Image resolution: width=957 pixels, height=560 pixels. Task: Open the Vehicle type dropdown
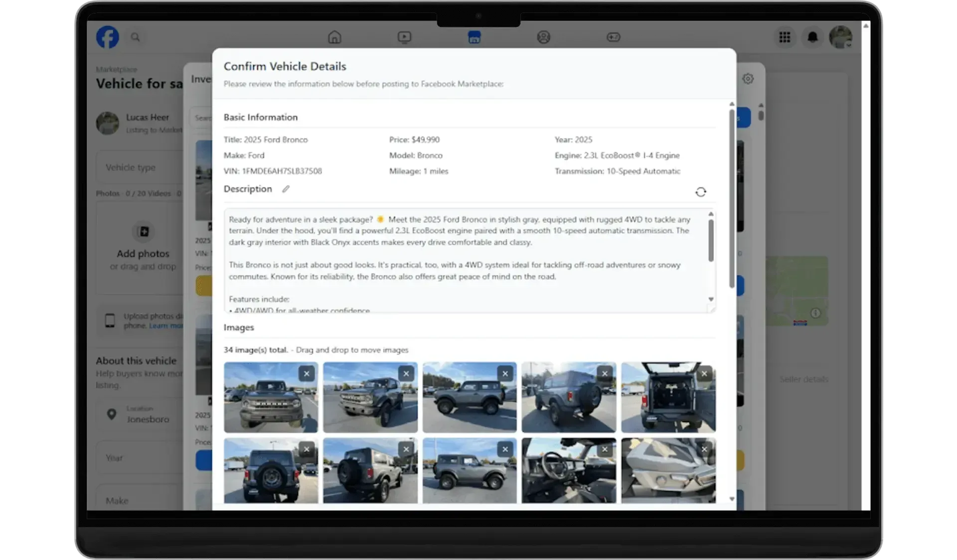click(140, 167)
